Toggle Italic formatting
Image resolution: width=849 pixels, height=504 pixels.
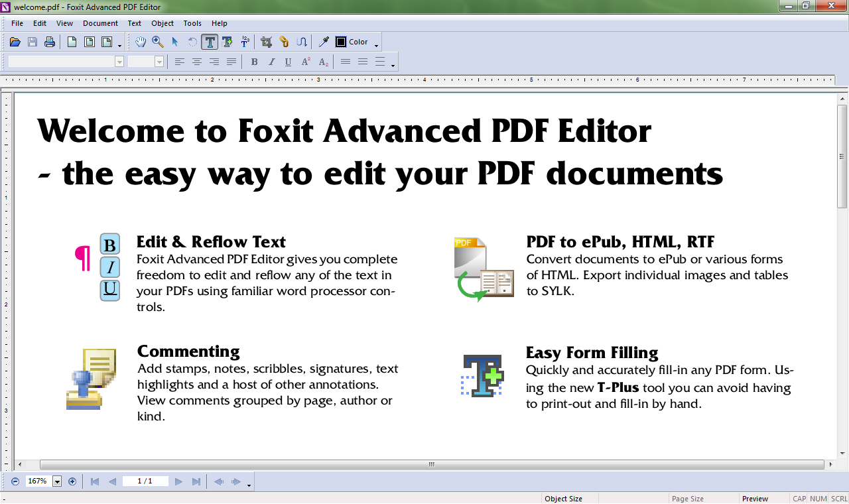[x=271, y=62]
